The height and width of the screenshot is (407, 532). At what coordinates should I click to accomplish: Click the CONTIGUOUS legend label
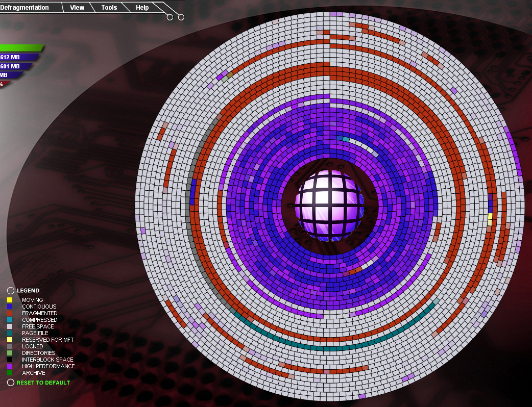coord(39,307)
